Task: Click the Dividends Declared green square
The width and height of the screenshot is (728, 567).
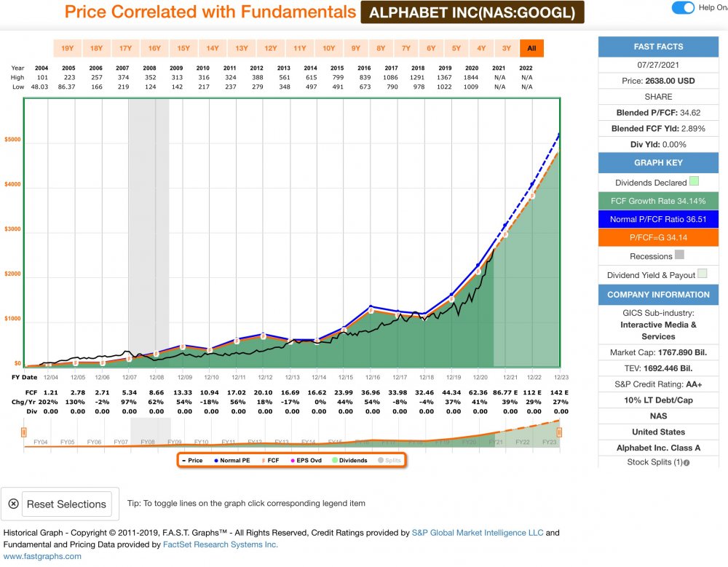Action: pos(694,181)
